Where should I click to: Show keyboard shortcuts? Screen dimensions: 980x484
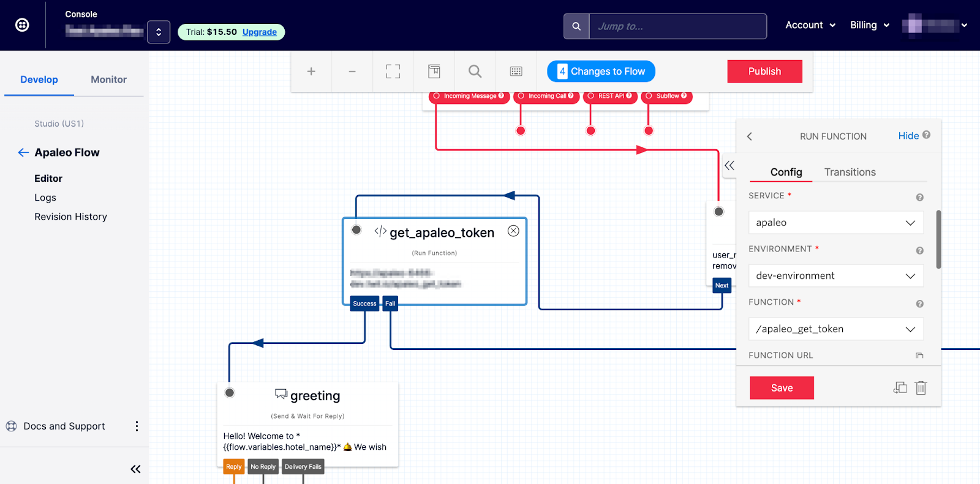pyautogui.click(x=516, y=72)
